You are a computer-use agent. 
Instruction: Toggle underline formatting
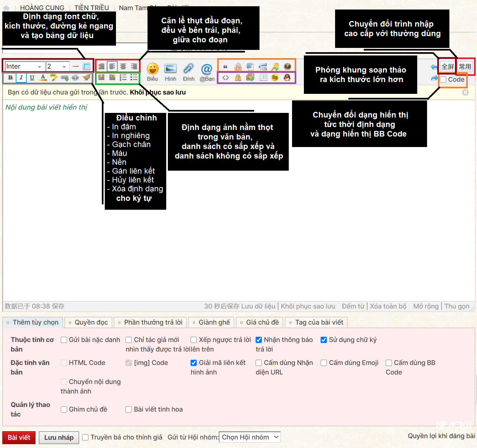click(32, 77)
